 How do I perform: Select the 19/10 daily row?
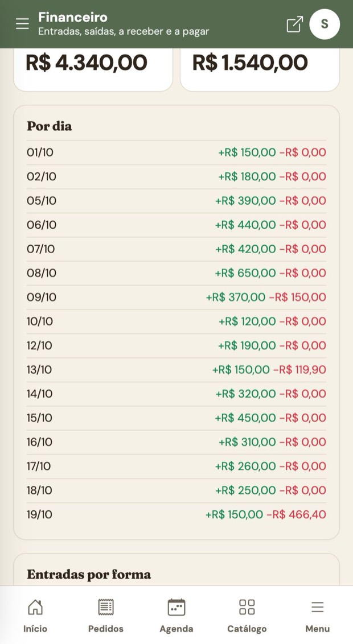pos(176,515)
